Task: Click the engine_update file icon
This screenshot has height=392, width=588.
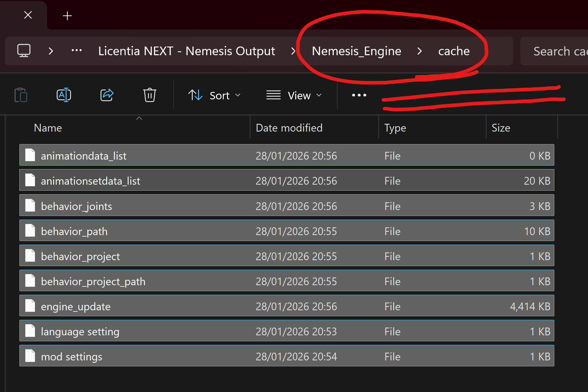Action: (x=30, y=306)
